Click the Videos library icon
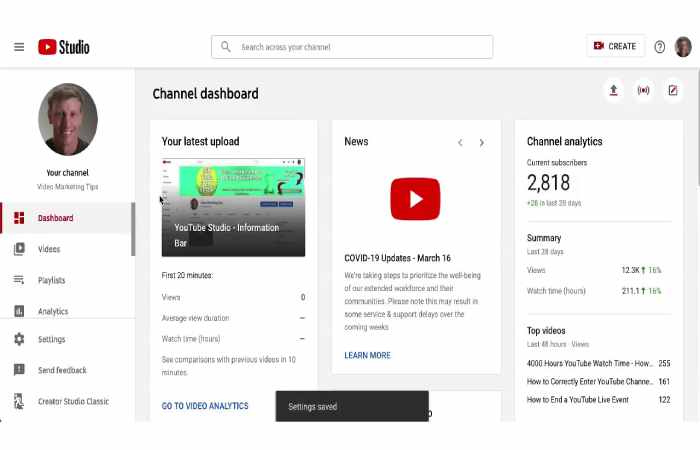700x450 pixels. point(19,249)
